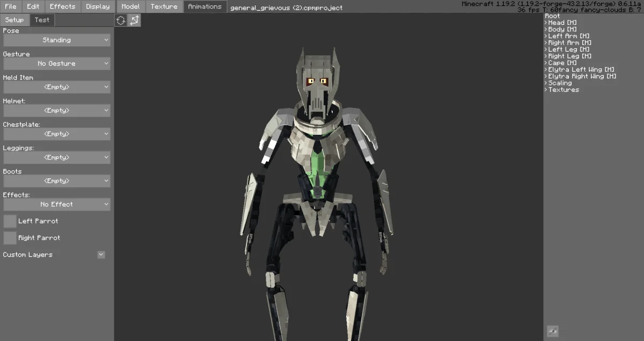644x341 pixels.
Task: Open the Pose dropdown showing Standing
Action: tap(57, 40)
